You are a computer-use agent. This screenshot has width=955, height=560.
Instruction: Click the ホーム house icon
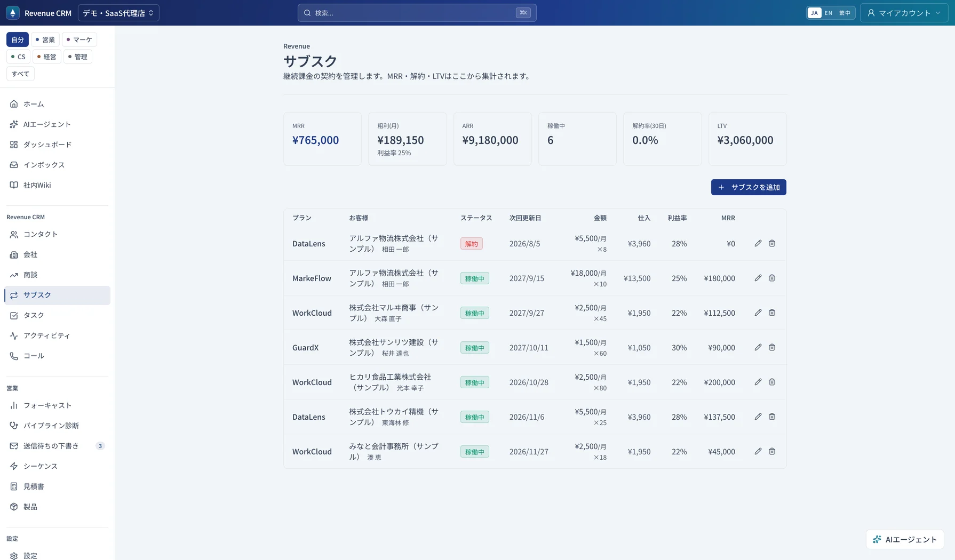coord(14,104)
